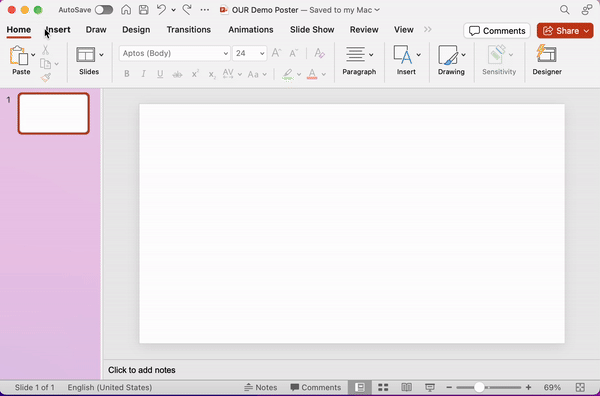Toggle Italic formatting

(143, 74)
